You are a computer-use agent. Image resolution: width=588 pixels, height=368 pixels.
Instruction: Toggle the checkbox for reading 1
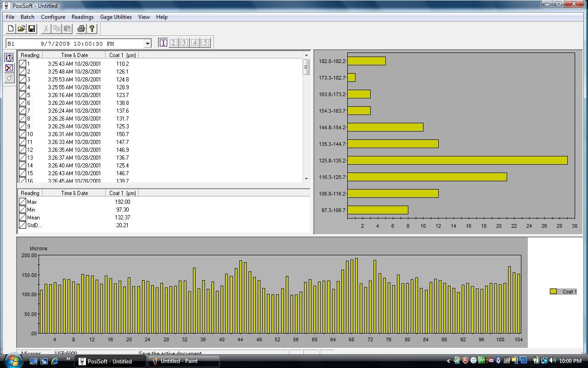click(x=23, y=64)
